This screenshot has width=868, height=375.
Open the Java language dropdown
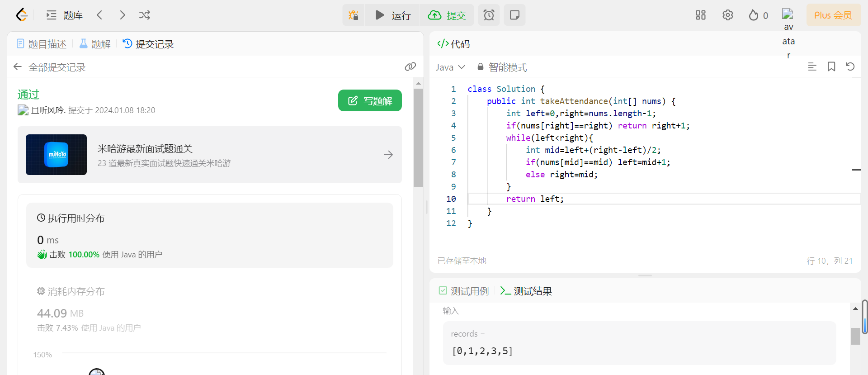point(450,67)
